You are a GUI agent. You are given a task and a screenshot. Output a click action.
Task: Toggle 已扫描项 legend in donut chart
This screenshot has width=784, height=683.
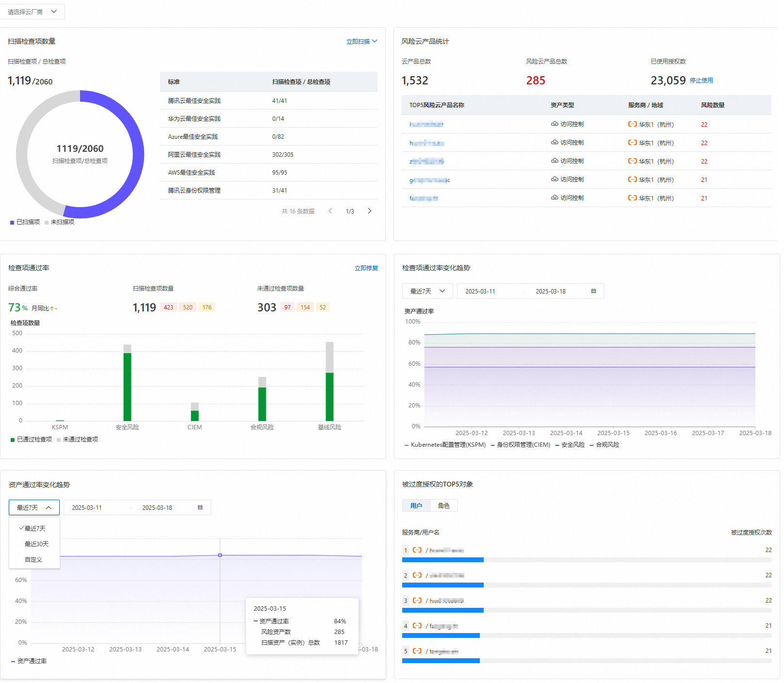(25, 222)
